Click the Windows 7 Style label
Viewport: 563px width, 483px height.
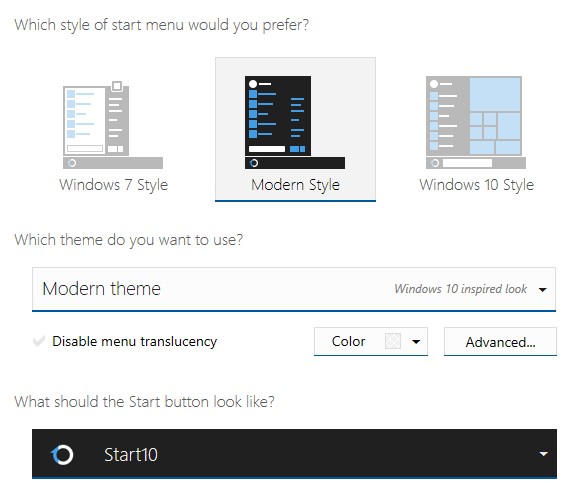(x=113, y=185)
